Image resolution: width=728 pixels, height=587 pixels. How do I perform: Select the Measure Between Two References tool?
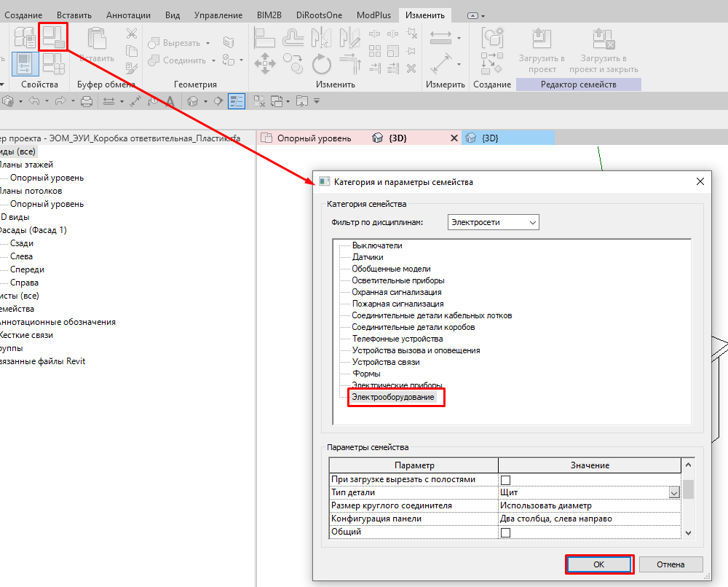(440, 38)
